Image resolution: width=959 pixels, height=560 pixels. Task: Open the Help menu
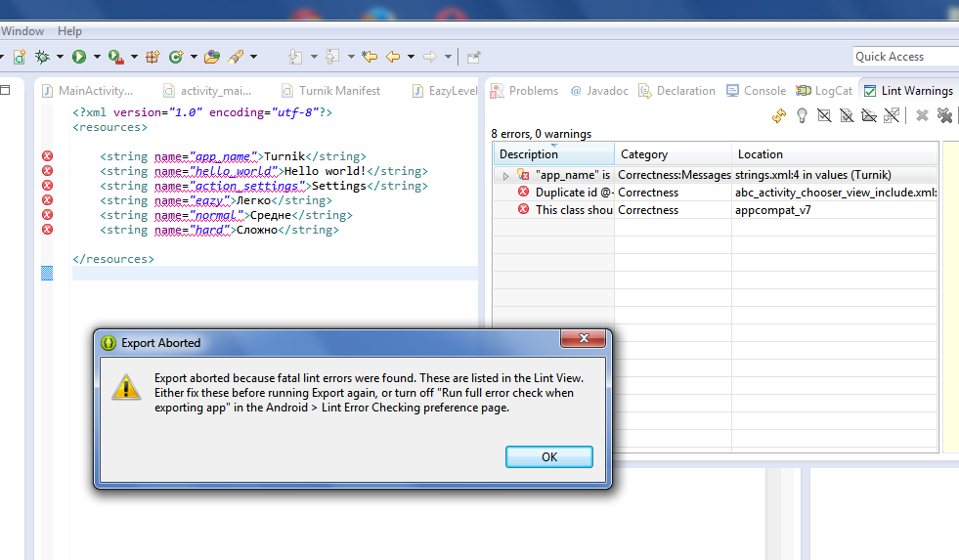(69, 31)
